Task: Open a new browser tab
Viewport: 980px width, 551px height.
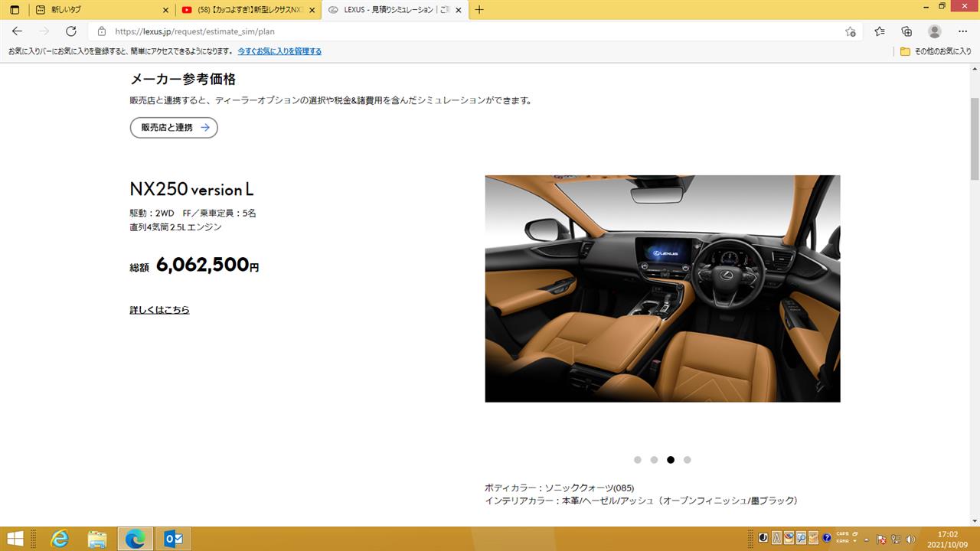Action: (x=479, y=10)
